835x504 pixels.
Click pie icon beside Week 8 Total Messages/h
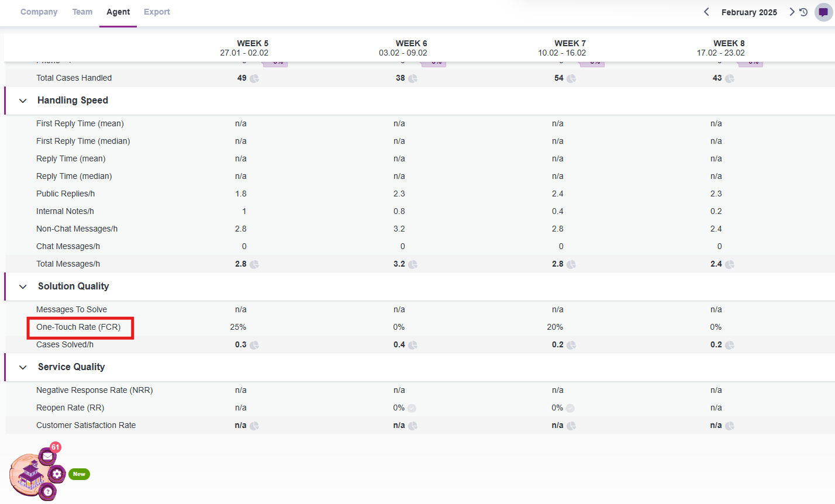click(730, 264)
